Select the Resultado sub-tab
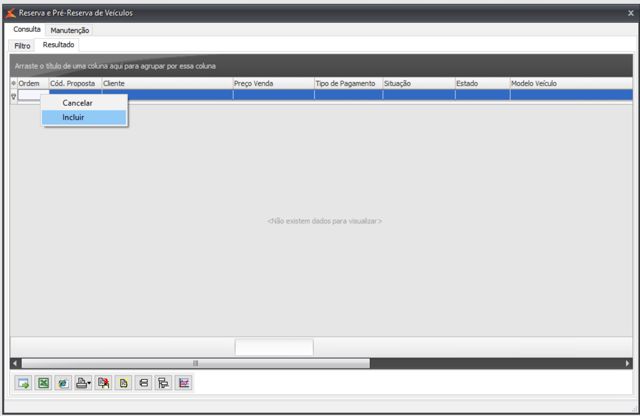640x416 pixels. 58,44
